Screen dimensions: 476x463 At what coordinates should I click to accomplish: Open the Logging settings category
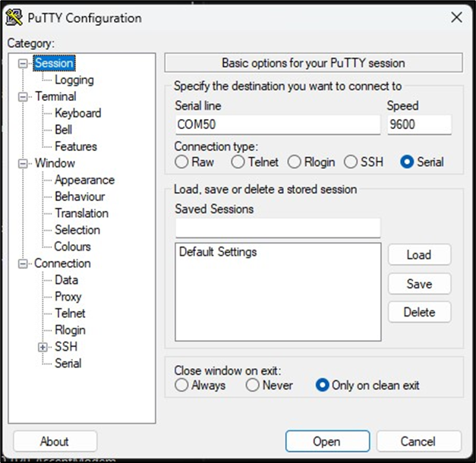tap(74, 80)
